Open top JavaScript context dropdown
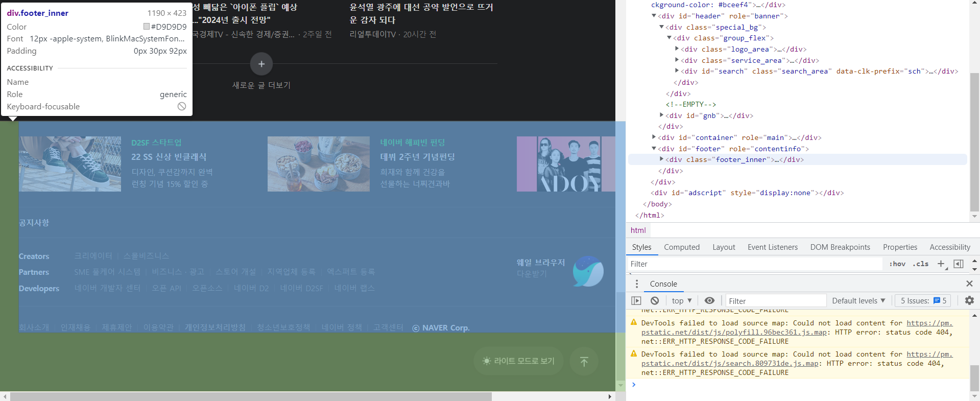The image size is (980, 401). coord(682,301)
